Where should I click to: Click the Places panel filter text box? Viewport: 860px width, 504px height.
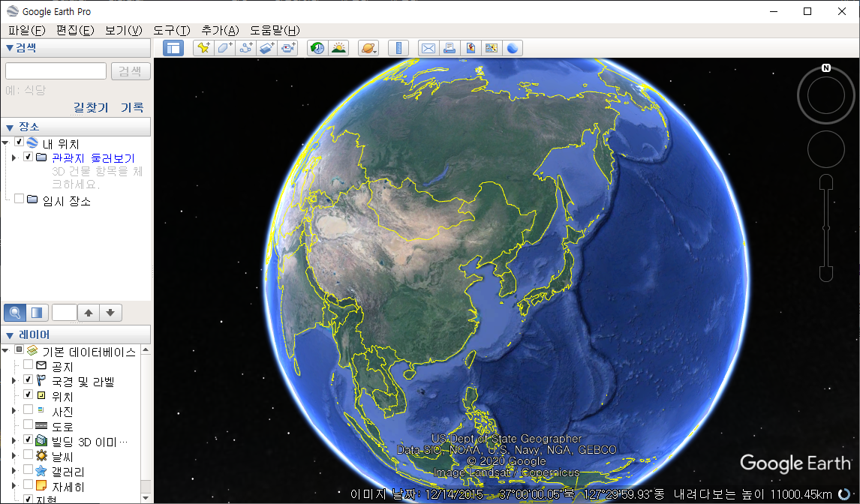pyautogui.click(x=65, y=313)
